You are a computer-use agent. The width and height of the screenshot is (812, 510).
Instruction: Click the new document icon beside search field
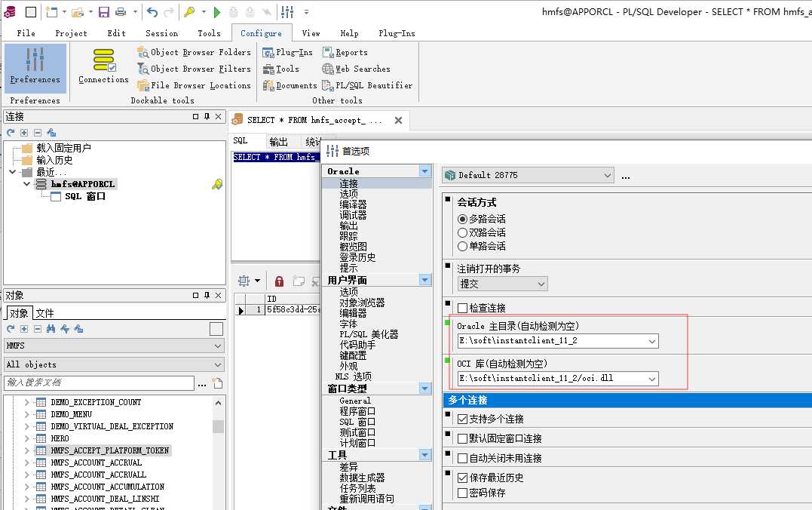point(217,383)
